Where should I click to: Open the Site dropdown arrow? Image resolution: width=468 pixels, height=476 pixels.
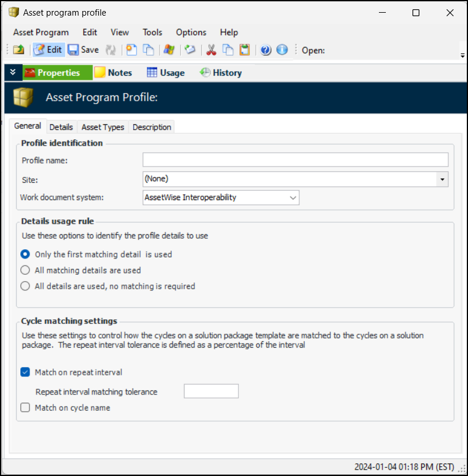click(x=442, y=179)
